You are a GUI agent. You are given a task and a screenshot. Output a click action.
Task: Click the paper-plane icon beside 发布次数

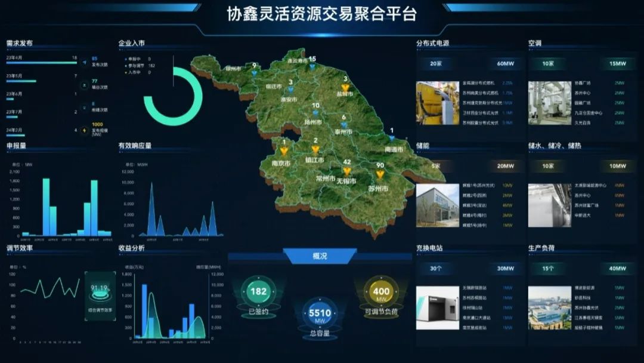click(x=85, y=63)
